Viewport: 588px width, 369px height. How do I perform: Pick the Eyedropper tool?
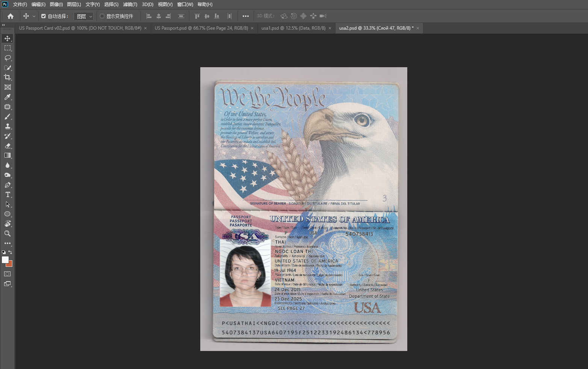click(8, 97)
